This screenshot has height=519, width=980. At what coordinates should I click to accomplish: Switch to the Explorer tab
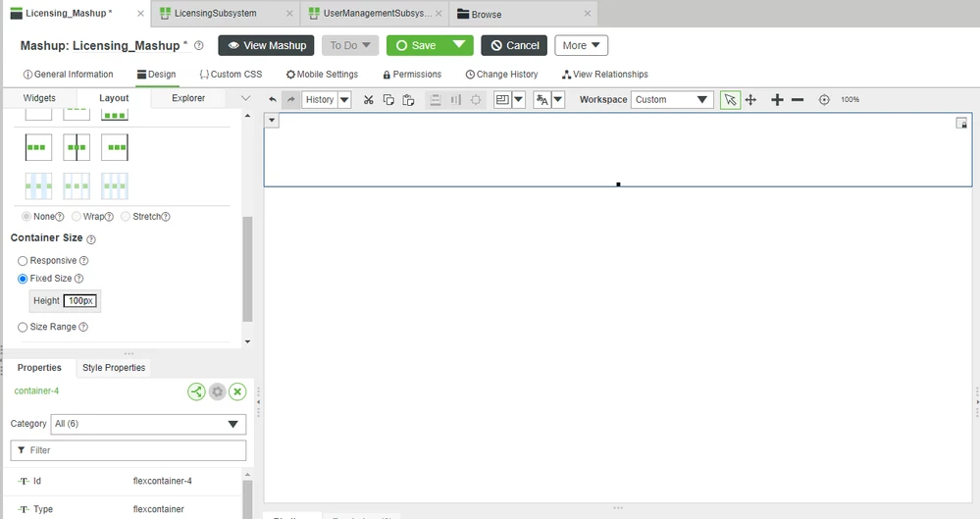[188, 98]
